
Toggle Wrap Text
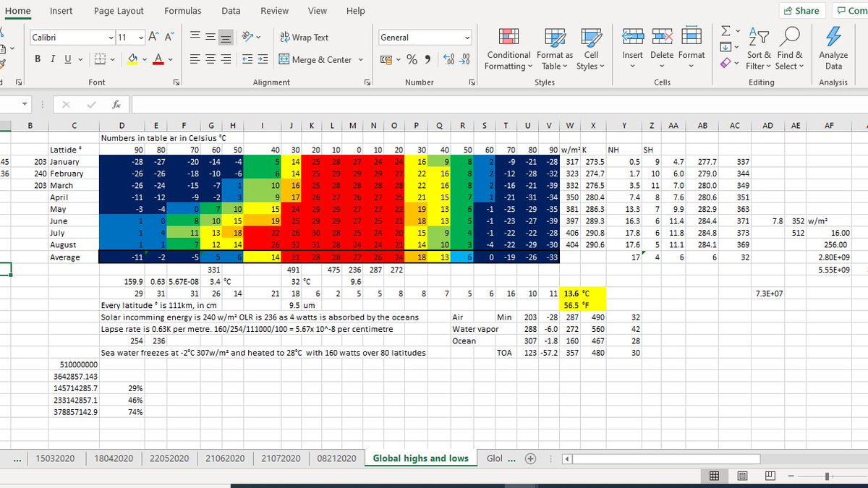(x=304, y=37)
